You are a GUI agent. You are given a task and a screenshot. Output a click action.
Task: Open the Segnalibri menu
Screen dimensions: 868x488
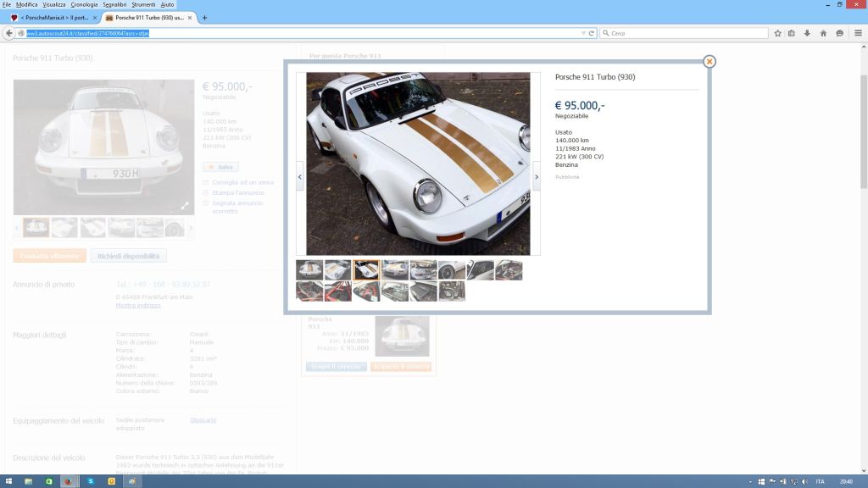coord(114,4)
